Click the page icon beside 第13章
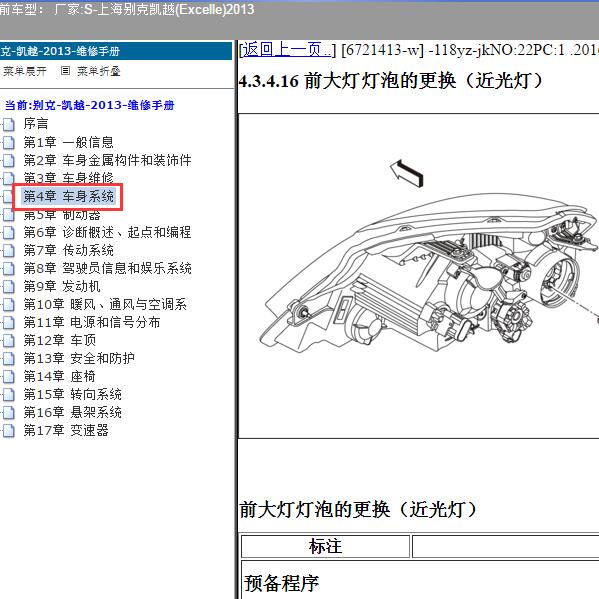Viewport: 599px width, 599px height. click(x=8, y=359)
